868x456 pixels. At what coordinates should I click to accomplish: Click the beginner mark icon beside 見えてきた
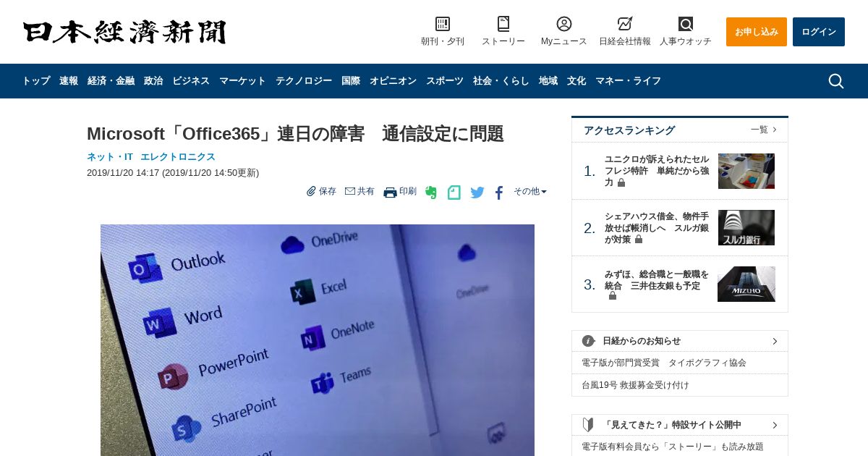589,425
